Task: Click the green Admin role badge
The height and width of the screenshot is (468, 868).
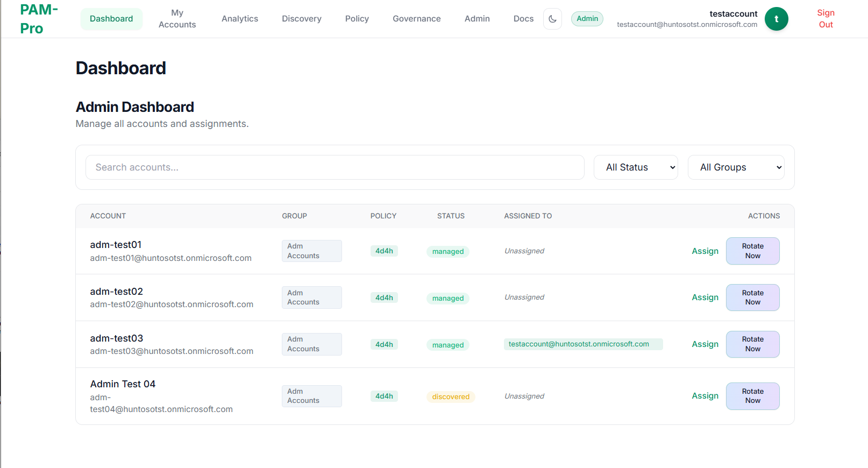Action: [587, 19]
